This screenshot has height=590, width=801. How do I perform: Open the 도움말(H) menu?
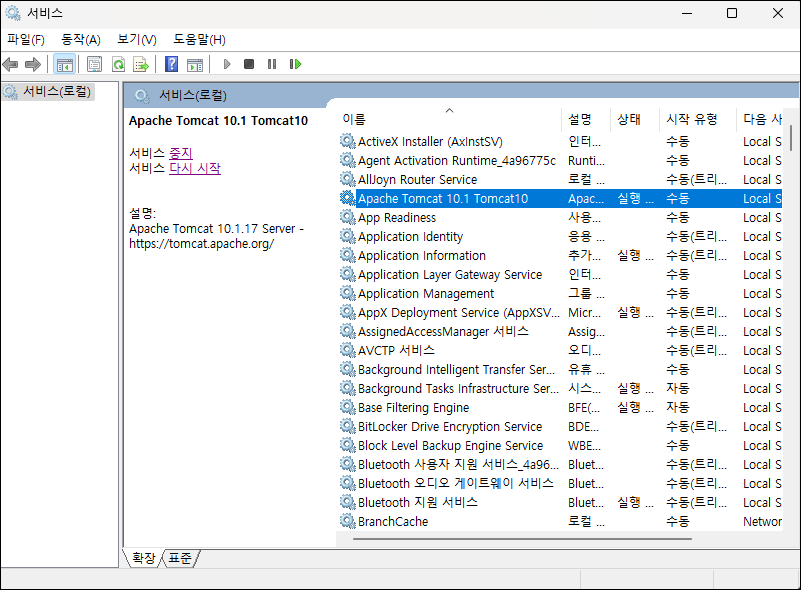point(199,39)
